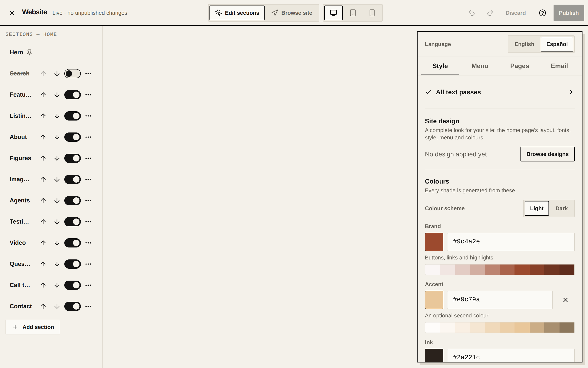Screen dimensions: 588x368
Task: Toggle off the Testi… section
Action: point(72,222)
